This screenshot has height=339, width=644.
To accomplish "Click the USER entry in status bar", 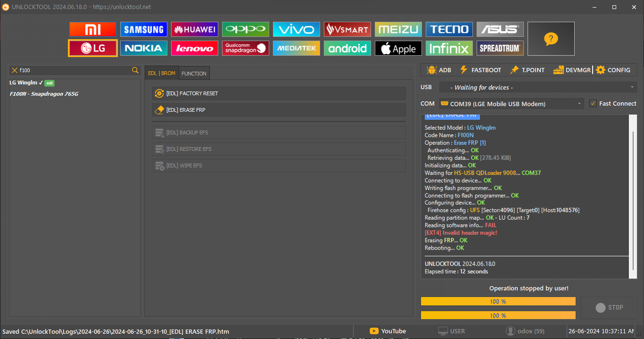I will [451, 331].
